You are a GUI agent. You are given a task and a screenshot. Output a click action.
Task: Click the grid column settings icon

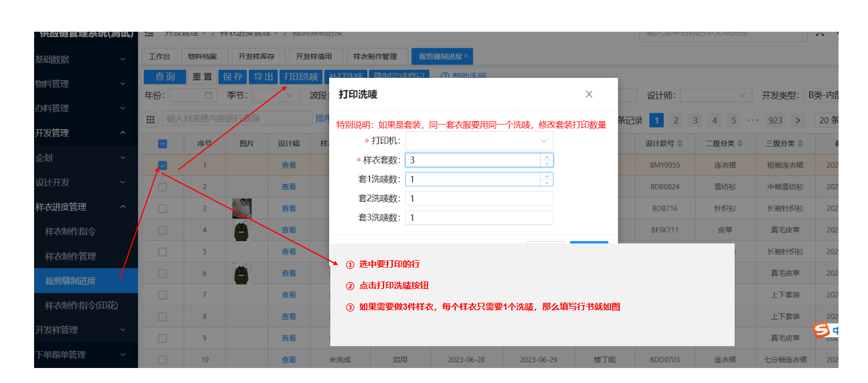click(151, 119)
